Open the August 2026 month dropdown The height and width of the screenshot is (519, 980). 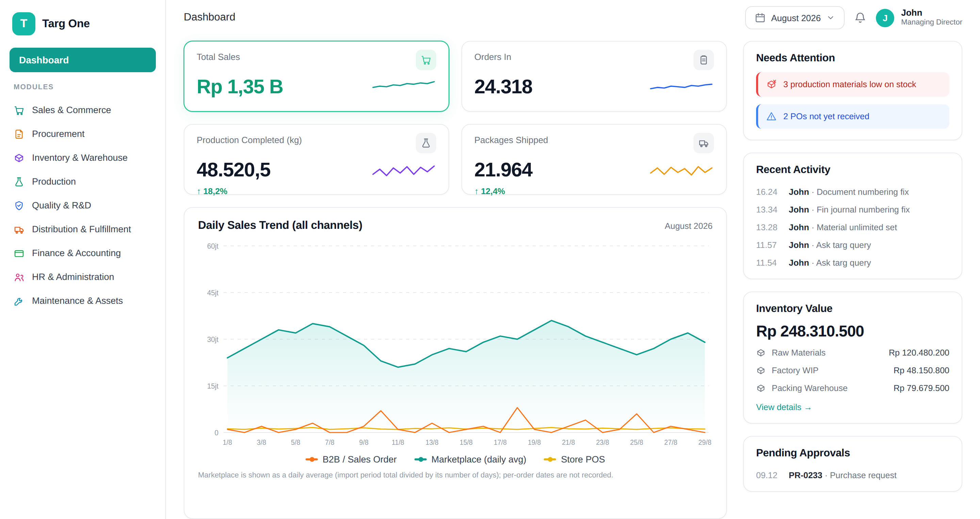click(x=794, y=18)
